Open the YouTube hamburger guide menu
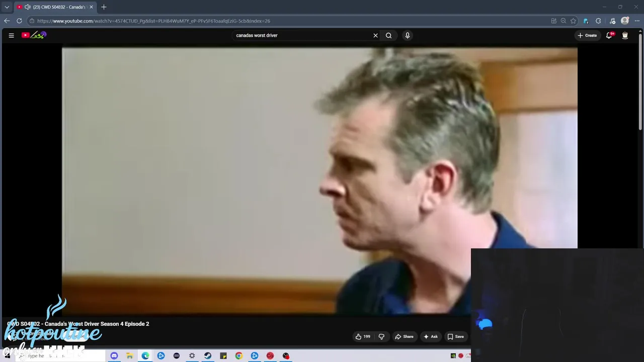The image size is (644, 362). point(11,35)
